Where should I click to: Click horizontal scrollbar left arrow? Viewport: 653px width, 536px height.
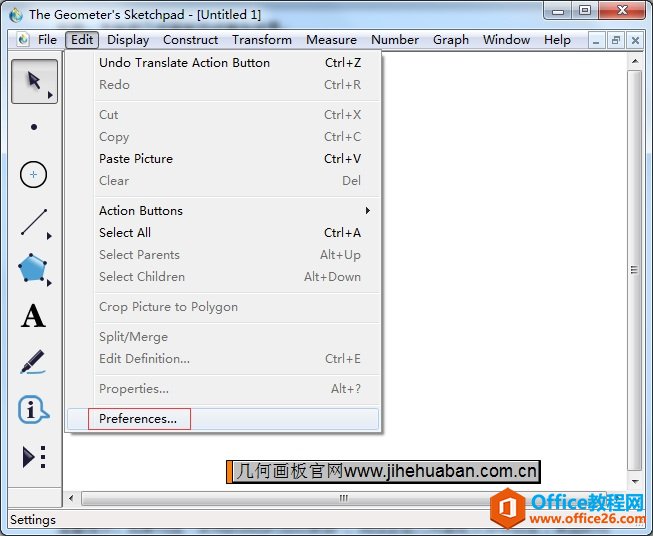71,498
